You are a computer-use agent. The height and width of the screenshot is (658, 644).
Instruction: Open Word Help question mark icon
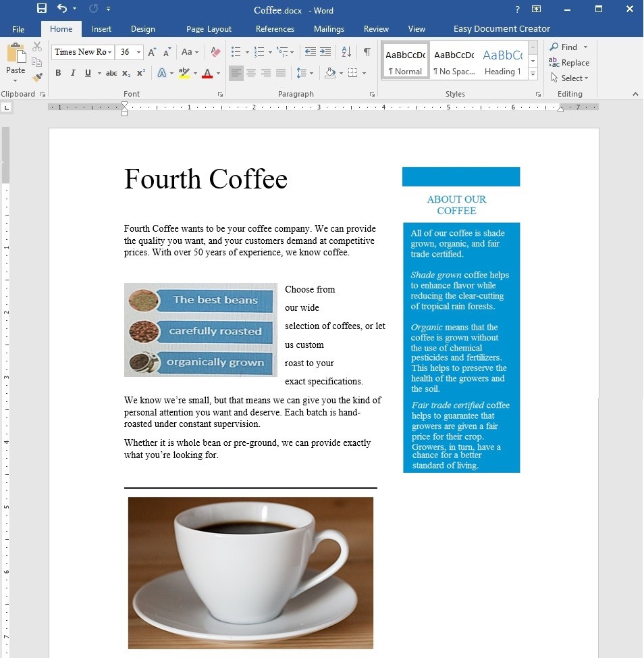(517, 9)
